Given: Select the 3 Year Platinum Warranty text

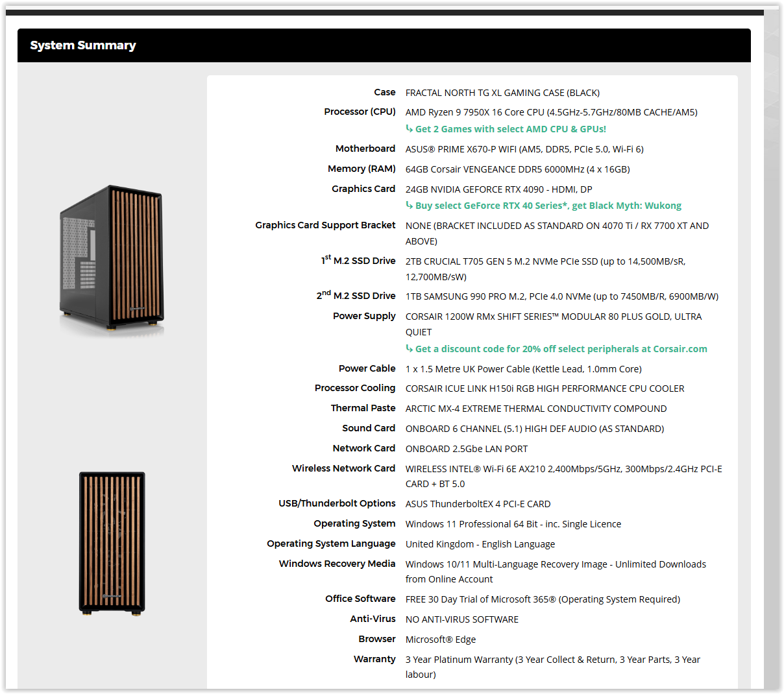Looking at the screenshot, I should coord(553,667).
